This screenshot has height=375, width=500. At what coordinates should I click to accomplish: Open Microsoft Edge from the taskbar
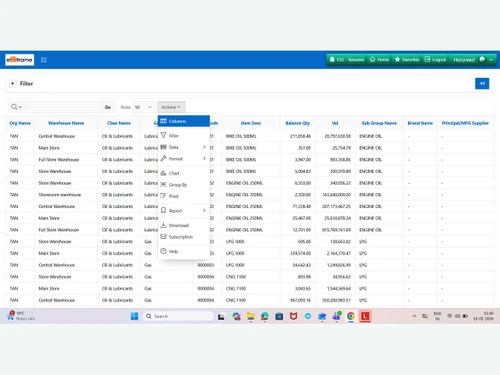click(265, 316)
